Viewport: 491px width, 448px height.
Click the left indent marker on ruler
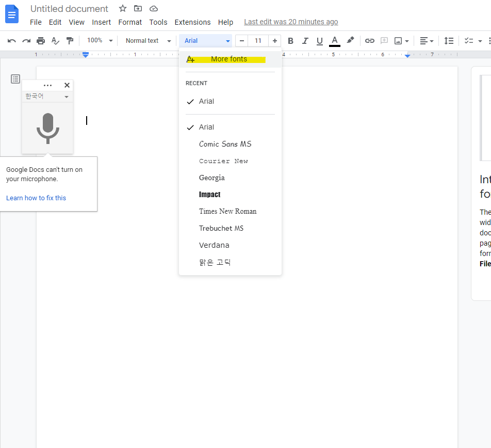85,55
